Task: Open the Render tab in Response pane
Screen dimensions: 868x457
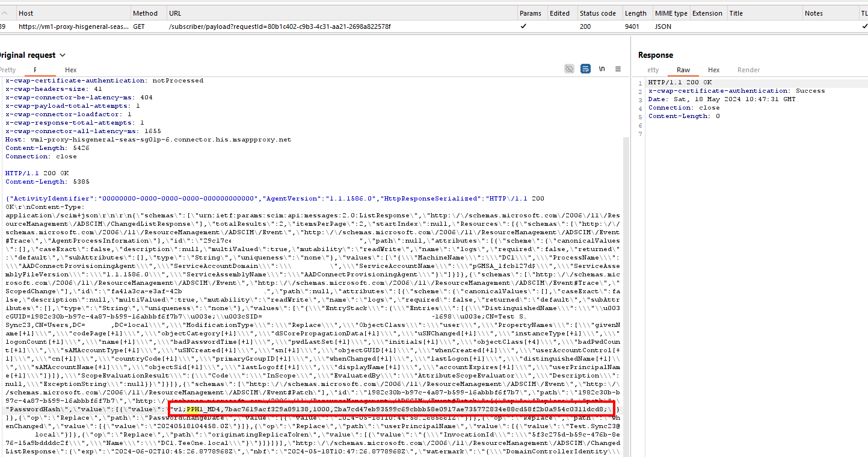Action: pyautogui.click(x=748, y=70)
